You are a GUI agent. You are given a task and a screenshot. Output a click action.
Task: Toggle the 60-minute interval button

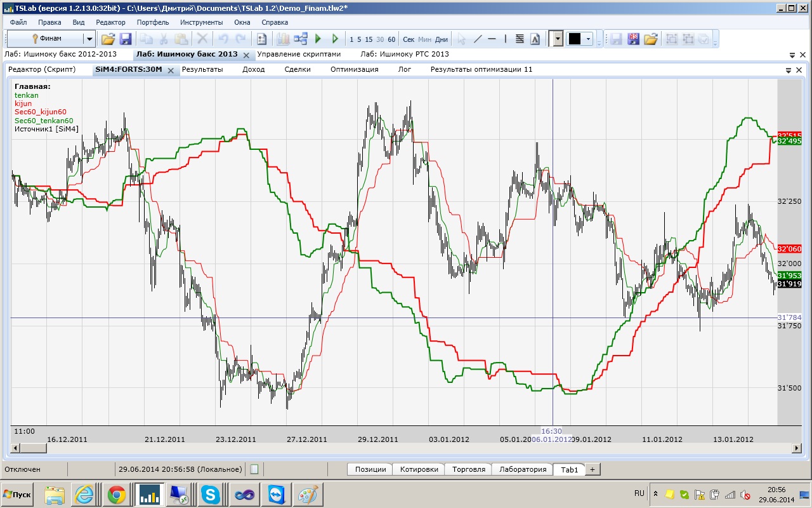pyautogui.click(x=391, y=39)
